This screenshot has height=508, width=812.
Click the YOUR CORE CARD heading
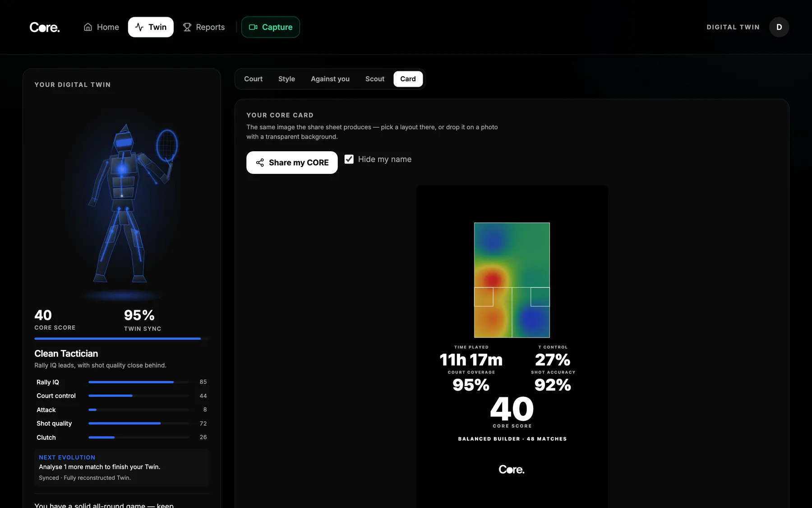coord(280,115)
